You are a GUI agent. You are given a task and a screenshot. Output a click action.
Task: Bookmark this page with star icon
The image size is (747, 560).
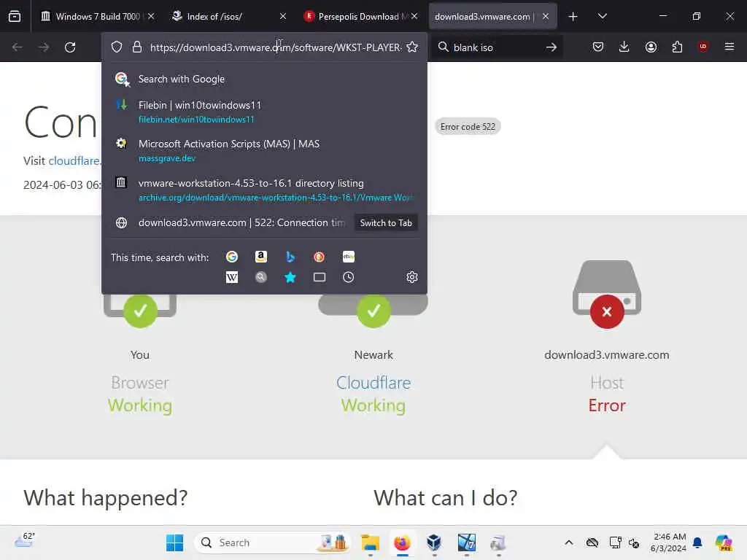point(413,47)
